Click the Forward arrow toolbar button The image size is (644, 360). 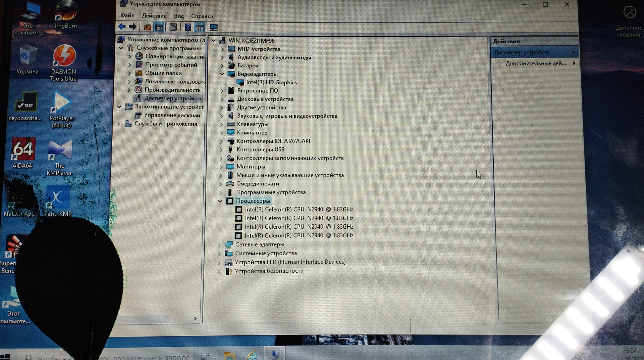click(133, 27)
